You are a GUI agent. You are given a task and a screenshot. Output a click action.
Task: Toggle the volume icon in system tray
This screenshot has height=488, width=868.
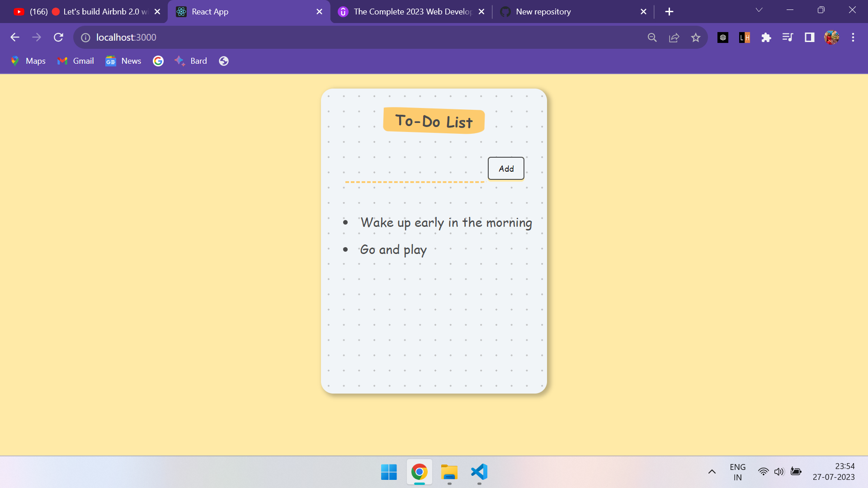pyautogui.click(x=779, y=471)
